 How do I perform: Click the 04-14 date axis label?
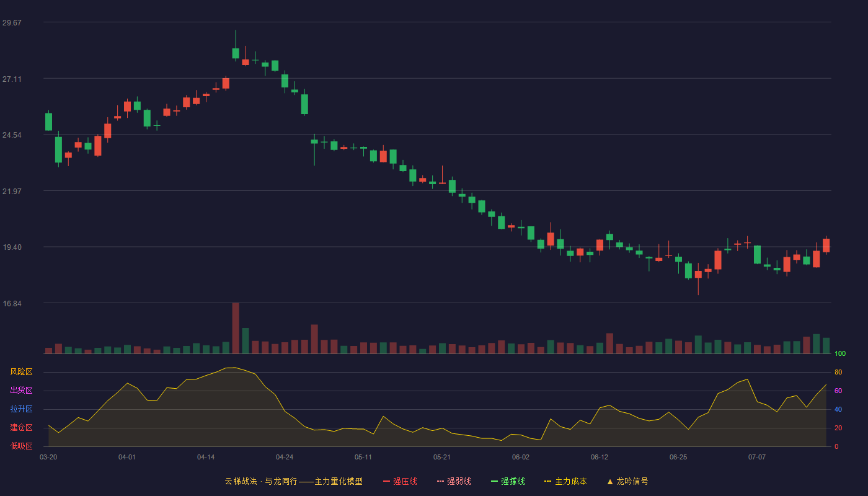click(206, 457)
